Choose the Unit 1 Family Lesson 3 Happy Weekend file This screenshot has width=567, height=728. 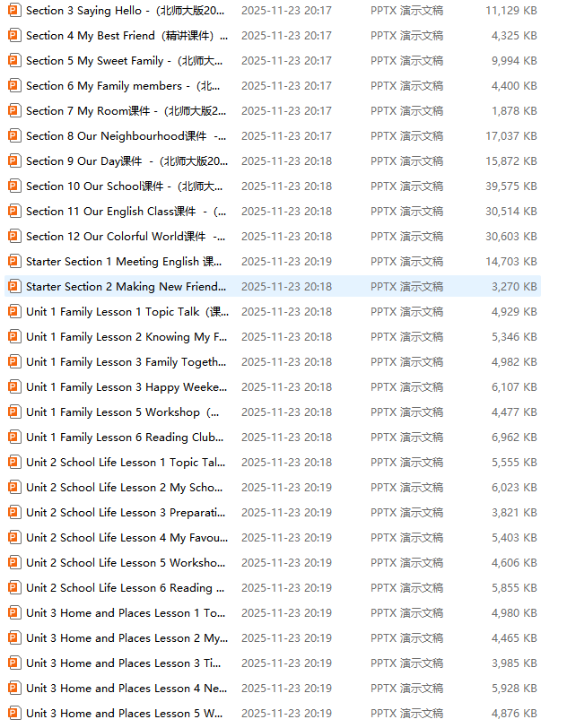(126, 387)
